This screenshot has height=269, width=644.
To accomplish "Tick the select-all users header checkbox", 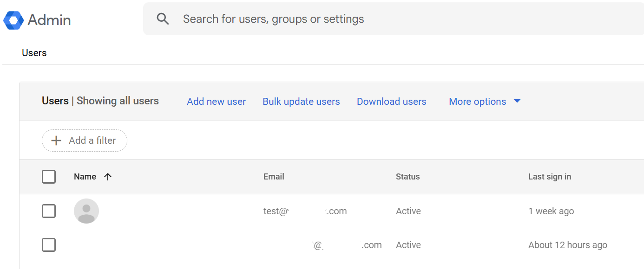I will click(49, 177).
